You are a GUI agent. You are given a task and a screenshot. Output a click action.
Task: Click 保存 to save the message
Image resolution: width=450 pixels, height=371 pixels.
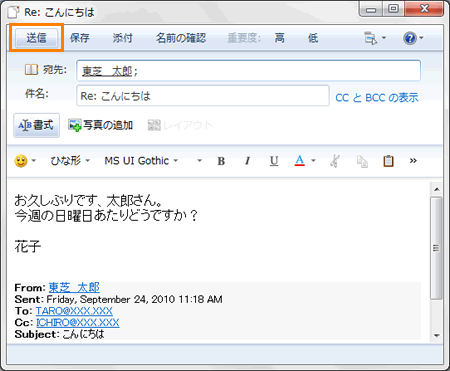click(80, 38)
